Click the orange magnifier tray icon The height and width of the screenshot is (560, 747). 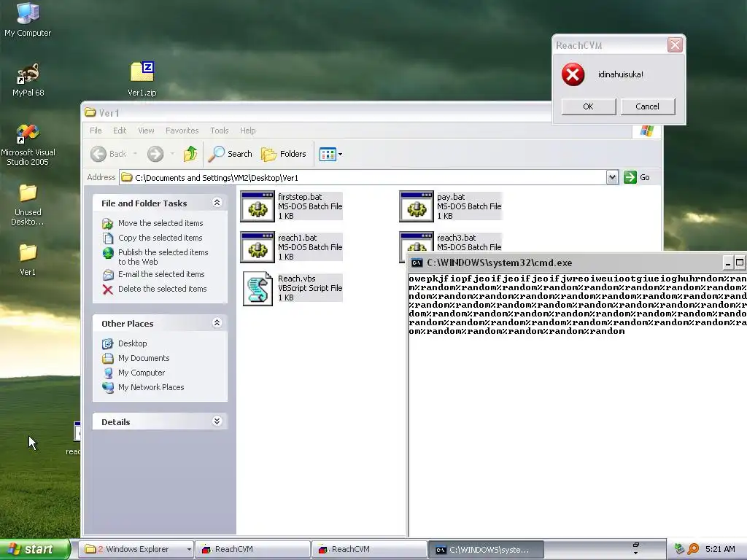point(693,549)
